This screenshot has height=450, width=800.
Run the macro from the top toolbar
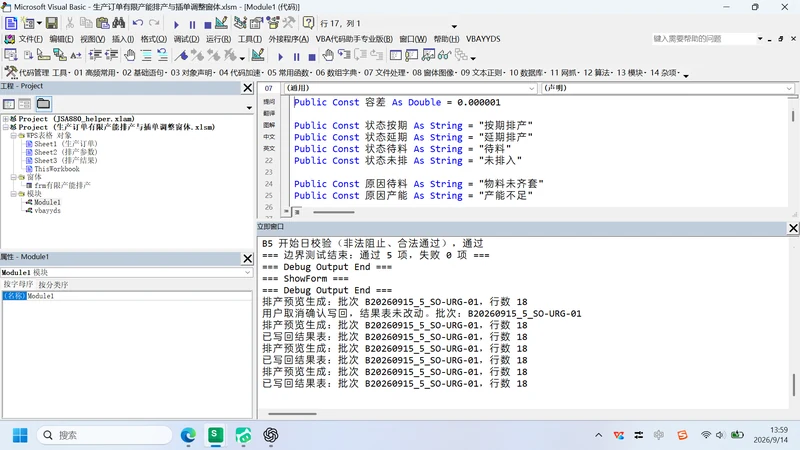click(176, 24)
